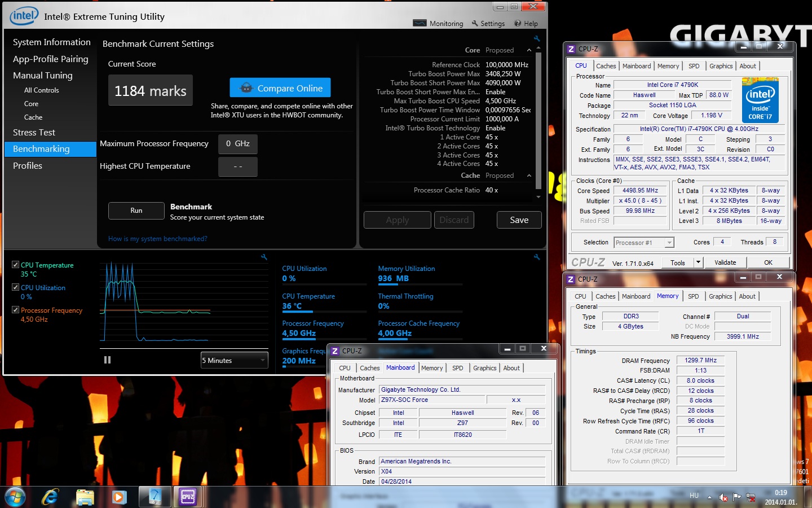The image size is (812, 508).
Task: Click the Highest CPU Temperature value box
Action: coord(238,167)
